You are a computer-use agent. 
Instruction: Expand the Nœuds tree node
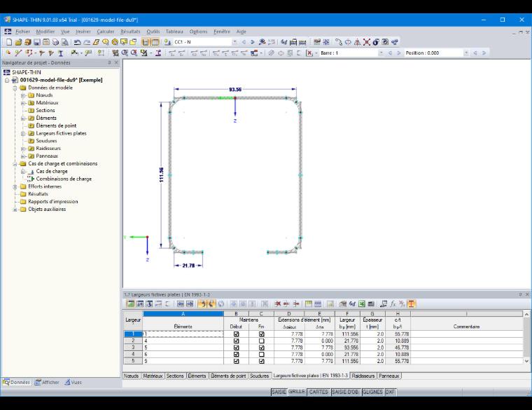click(x=22, y=95)
